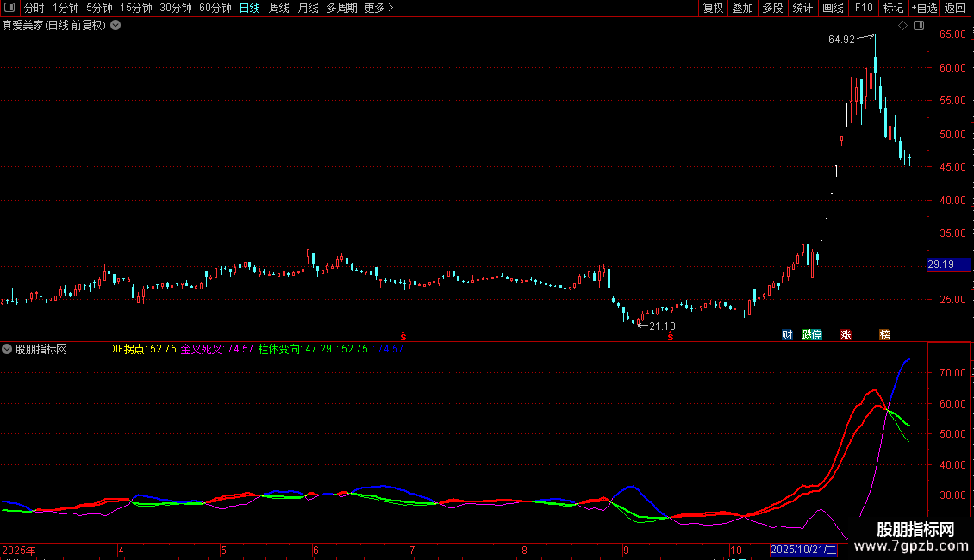Open the 股朋指标网 indicator circle menu

pos(7,349)
